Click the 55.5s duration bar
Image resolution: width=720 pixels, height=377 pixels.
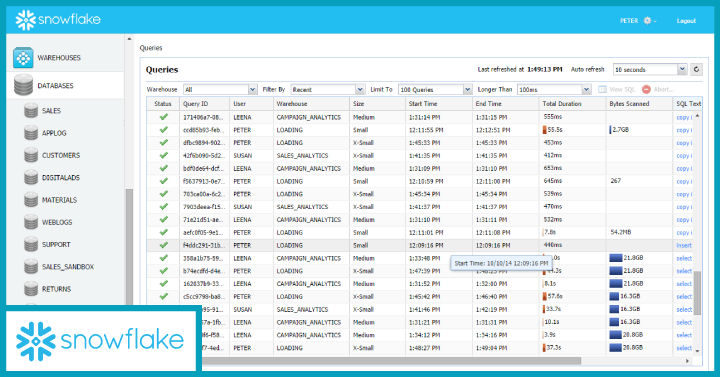[545, 130]
